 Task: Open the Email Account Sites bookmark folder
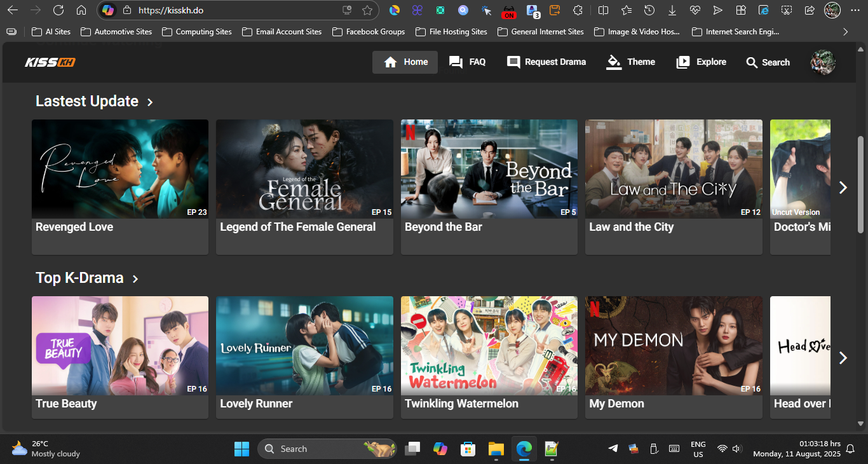click(x=281, y=31)
